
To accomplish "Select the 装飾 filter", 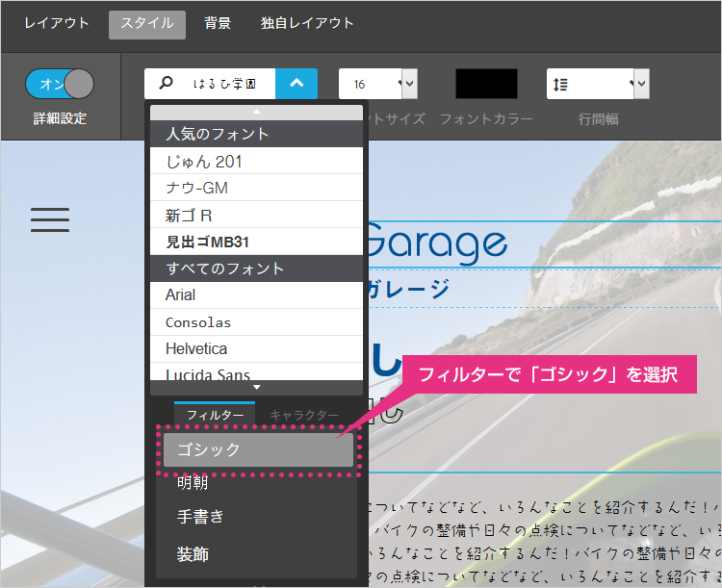I will (193, 554).
